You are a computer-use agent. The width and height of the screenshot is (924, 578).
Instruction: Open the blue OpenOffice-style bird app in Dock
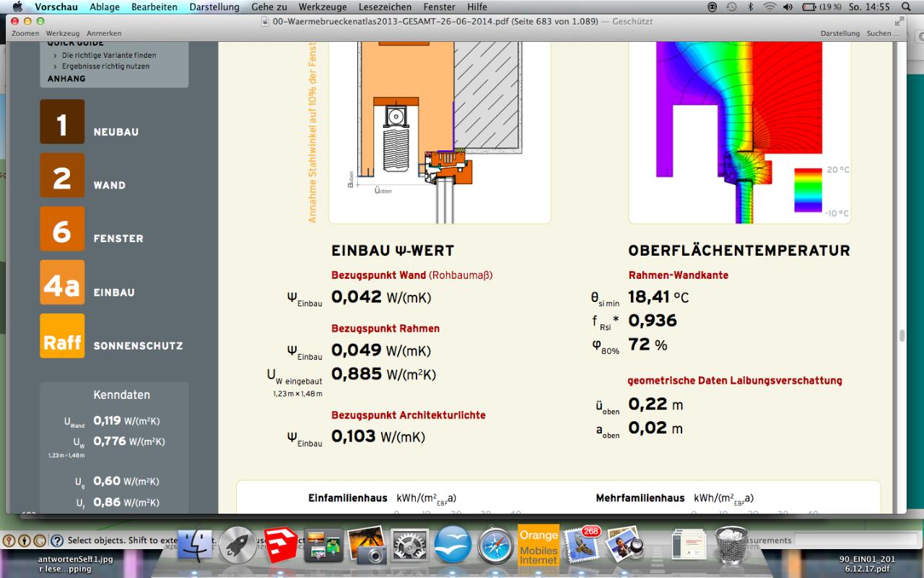tap(453, 545)
